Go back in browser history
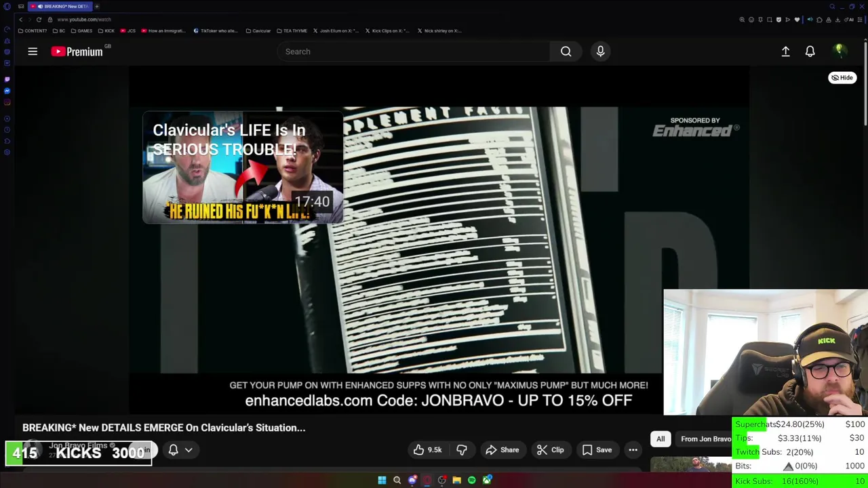Viewport: 868px width, 488px height. pos(20,19)
